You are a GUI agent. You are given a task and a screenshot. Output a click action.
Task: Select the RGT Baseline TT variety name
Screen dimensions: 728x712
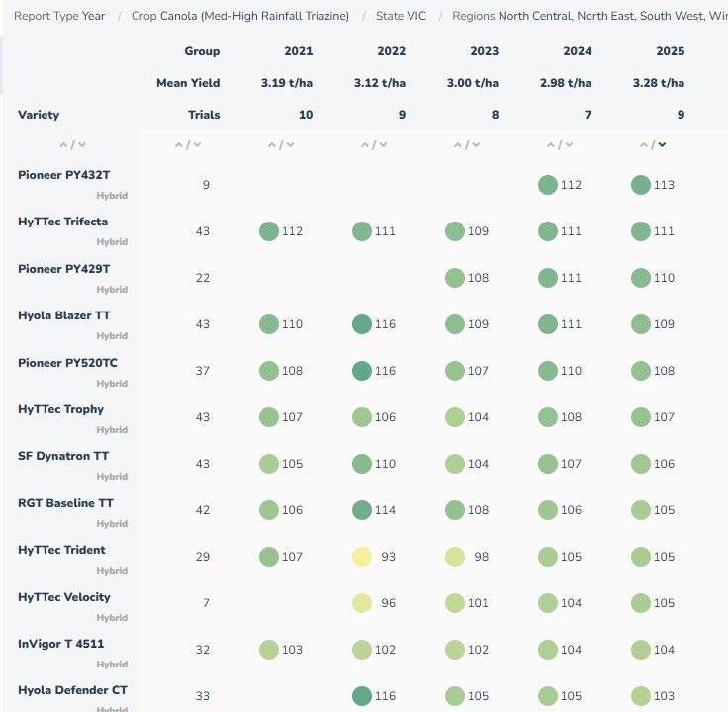click(65, 503)
